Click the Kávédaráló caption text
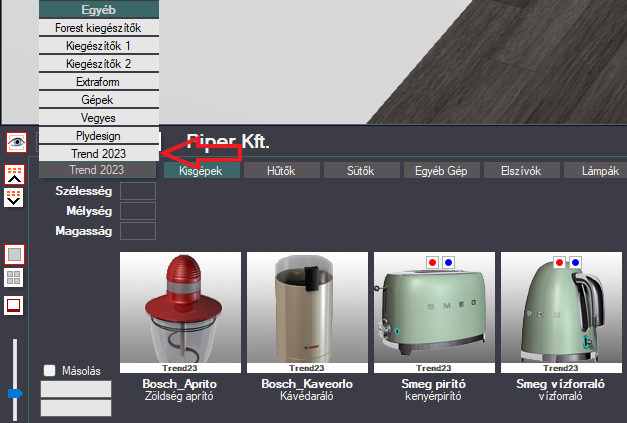The width and height of the screenshot is (627, 423). [x=307, y=396]
